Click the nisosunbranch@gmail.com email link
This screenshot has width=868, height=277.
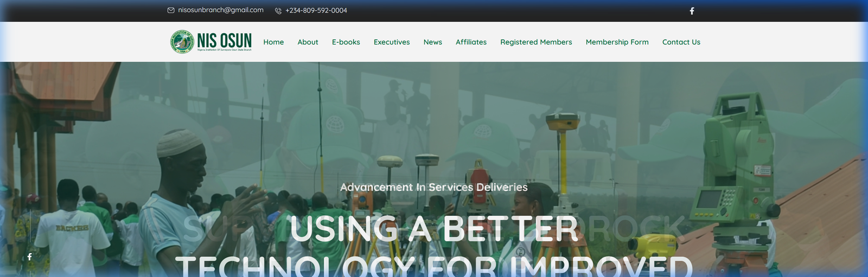(221, 10)
